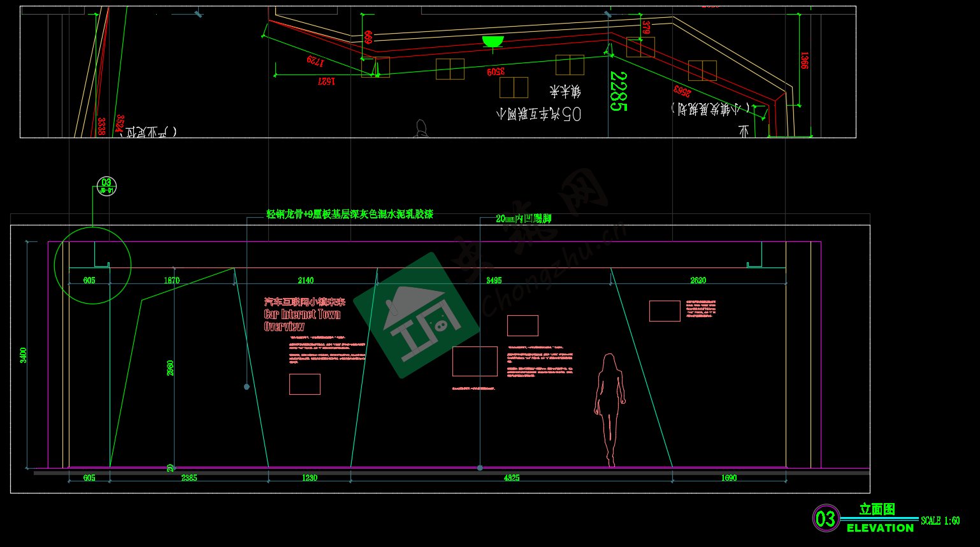Click the red 1366 dimension text

point(804,60)
